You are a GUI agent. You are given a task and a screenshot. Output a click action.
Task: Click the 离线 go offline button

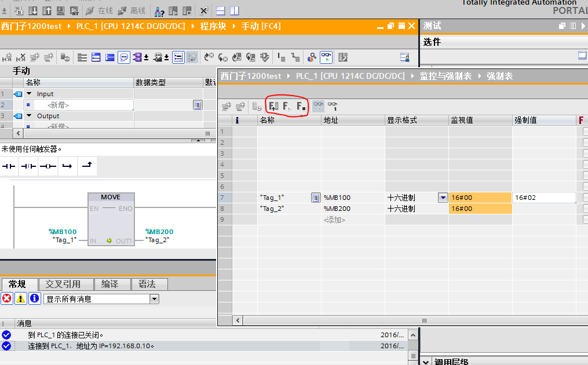tap(132, 11)
